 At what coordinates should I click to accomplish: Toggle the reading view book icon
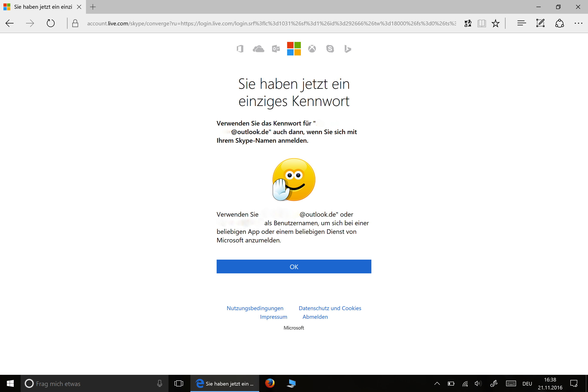[x=482, y=23]
